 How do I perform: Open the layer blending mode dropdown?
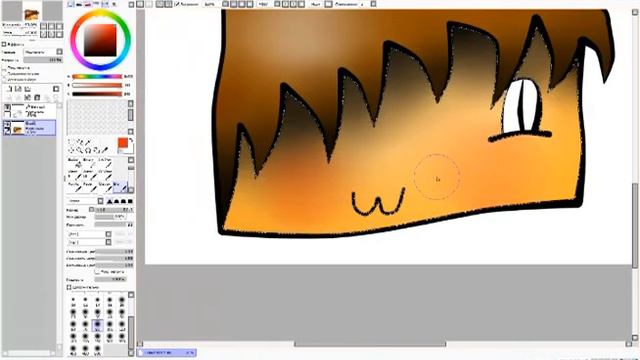point(43,52)
